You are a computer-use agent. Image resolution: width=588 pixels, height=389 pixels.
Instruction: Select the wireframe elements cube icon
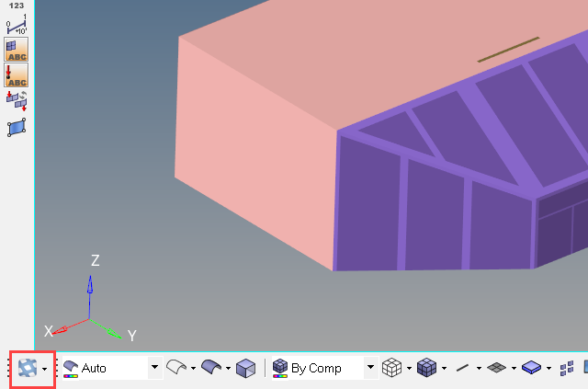coord(391,367)
